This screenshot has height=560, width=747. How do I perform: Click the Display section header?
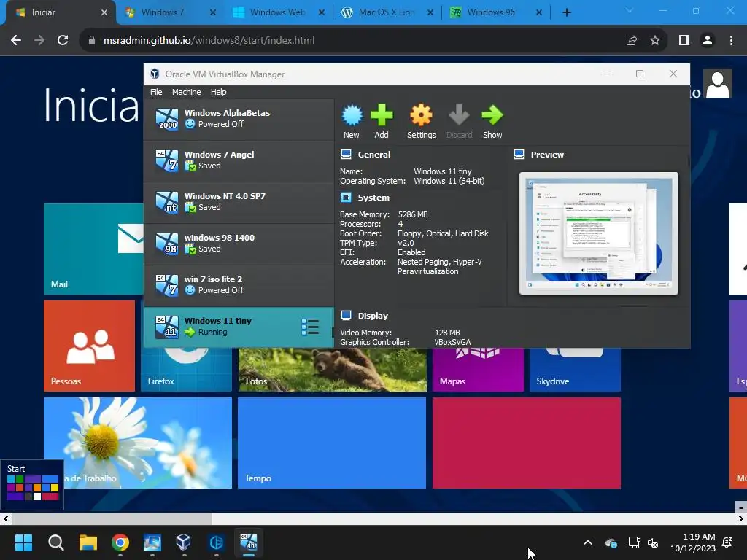click(x=373, y=316)
